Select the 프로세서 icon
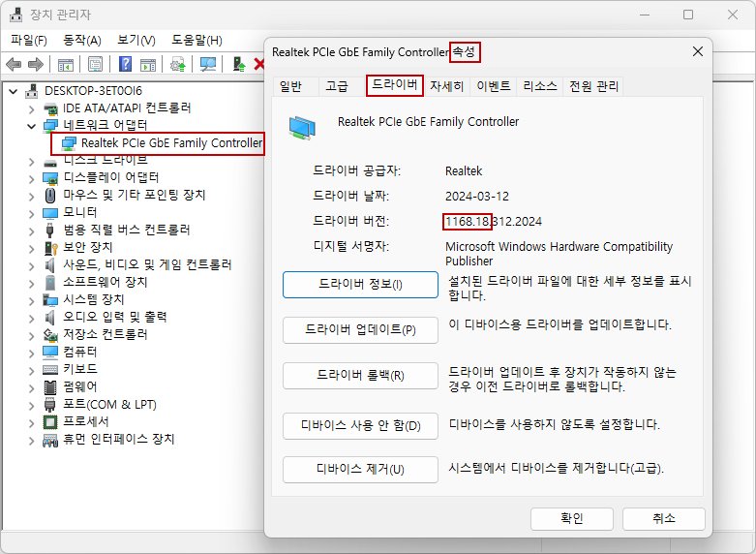The height and width of the screenshot is (554, 756). pos(50,422)
